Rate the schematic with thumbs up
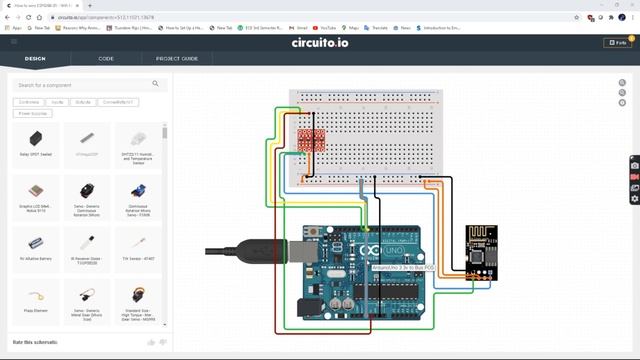This screenshot has height=360, width=640. 151,342
